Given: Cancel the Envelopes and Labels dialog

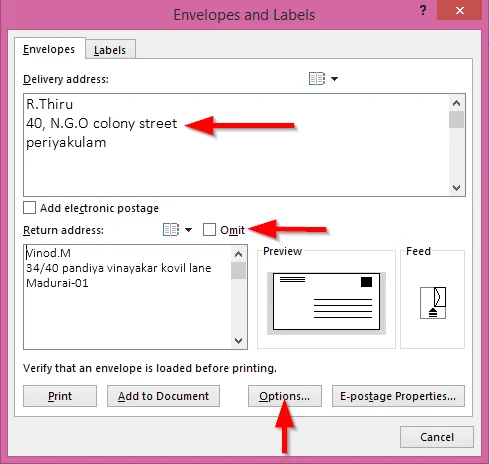Looking at the screenshot, I should [437, 437].
